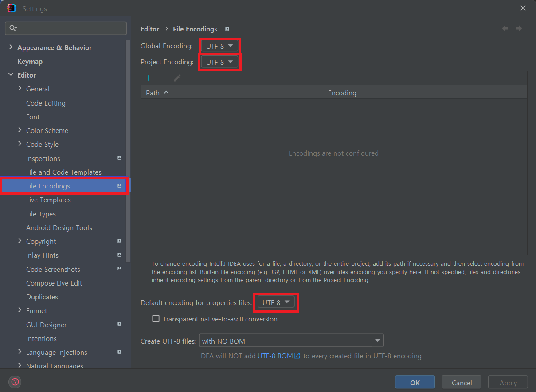Screen dimensions: 536x392
Task: Click the OK button
Action: pyautogui.click(x=415, y=383)
